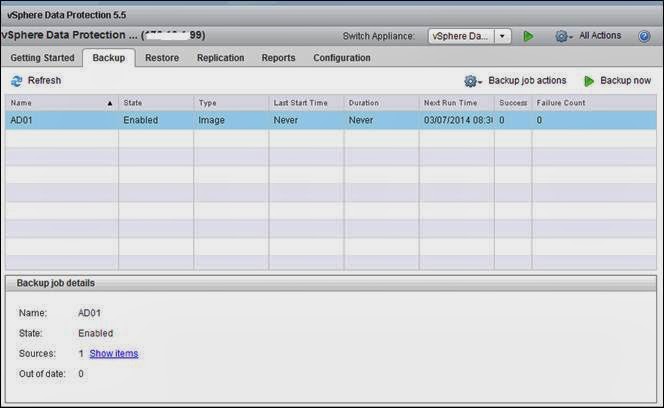664x408 pixels.
Task: Sort by the Duration column header
Action: [x=382, y=103]
